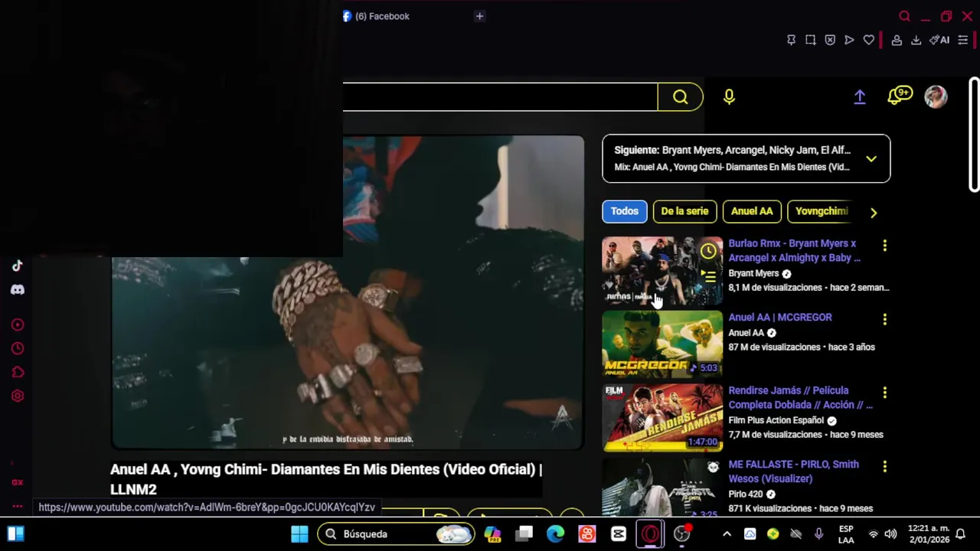Screen dimensions: 980x551
Task: Click the send-arrow flow icon in the toolbar
Action: [849, 40]
